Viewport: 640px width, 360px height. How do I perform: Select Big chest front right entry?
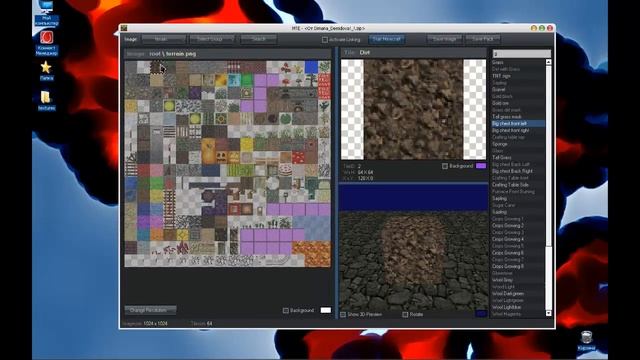tap(518, 130)
